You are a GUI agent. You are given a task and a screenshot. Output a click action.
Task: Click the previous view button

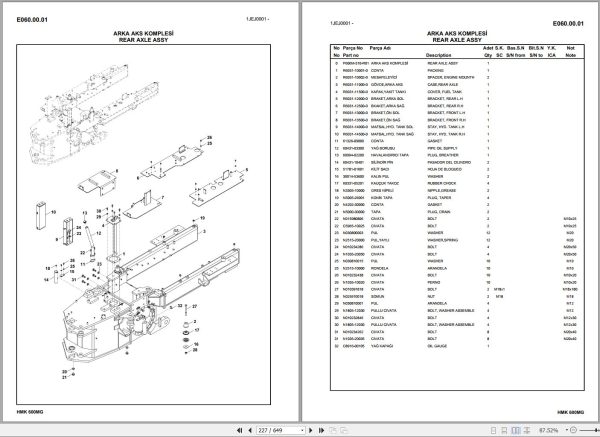pyautogui.click(x=333, y=430)
